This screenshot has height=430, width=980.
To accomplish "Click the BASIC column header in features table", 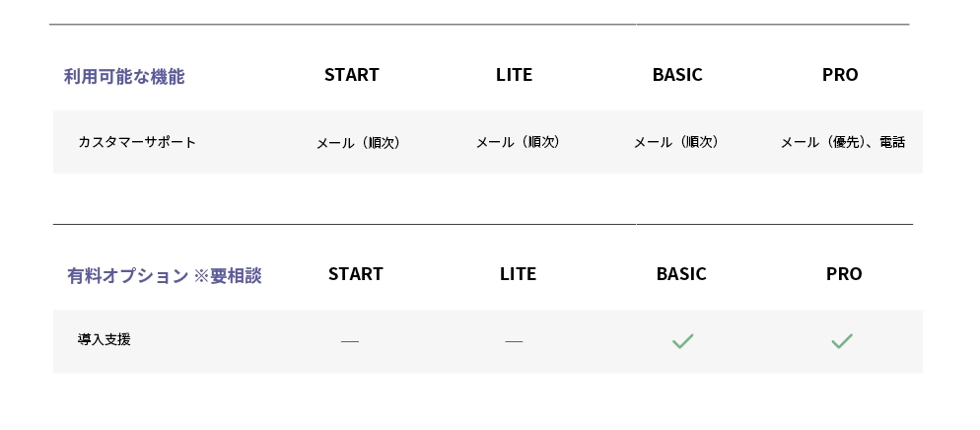I will point(677,75).
